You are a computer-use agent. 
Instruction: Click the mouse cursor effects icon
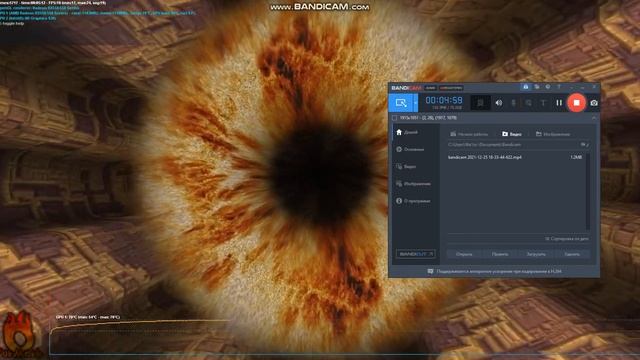click(x=528, y=103)
